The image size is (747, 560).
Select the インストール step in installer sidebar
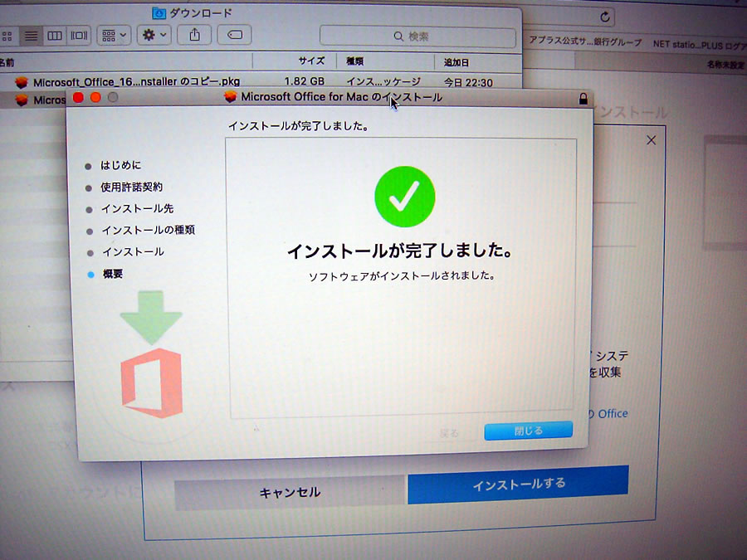pos(133,252)
